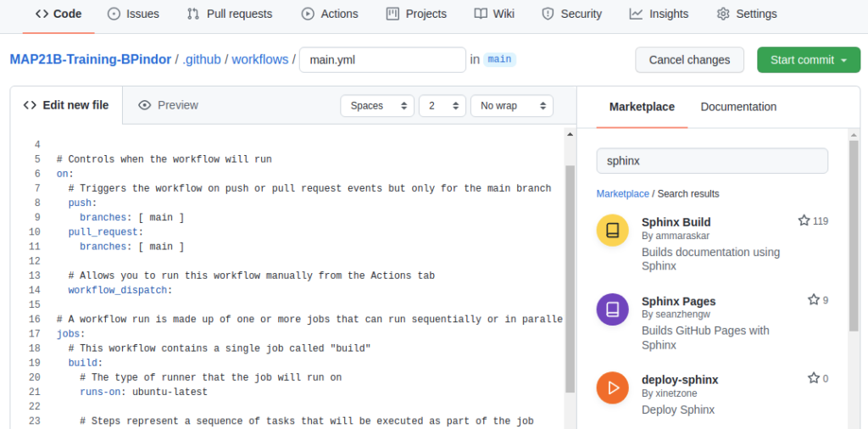Click the Edit new file code icon
868x429 pixels.
tap(30, 105)
